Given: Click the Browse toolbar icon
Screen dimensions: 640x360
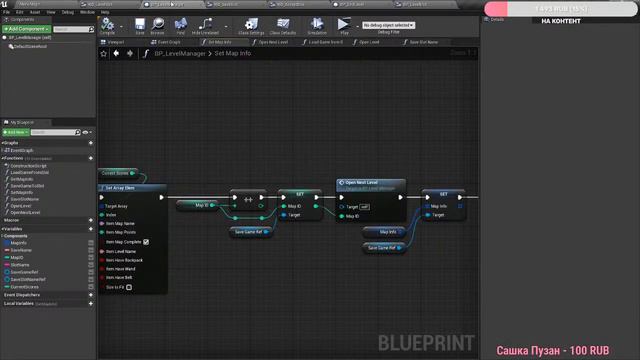Looking at the screenshot, I should coord(158,25).
